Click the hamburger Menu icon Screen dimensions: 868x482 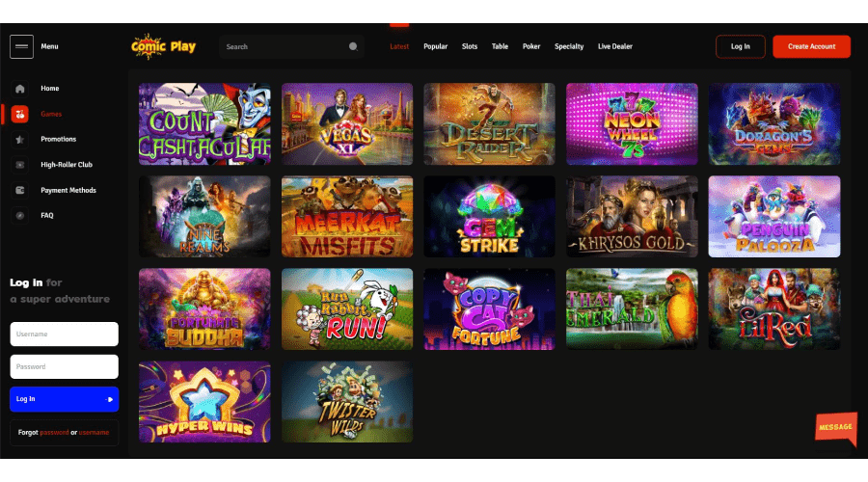pyautogui.click(x=21, y=46)
